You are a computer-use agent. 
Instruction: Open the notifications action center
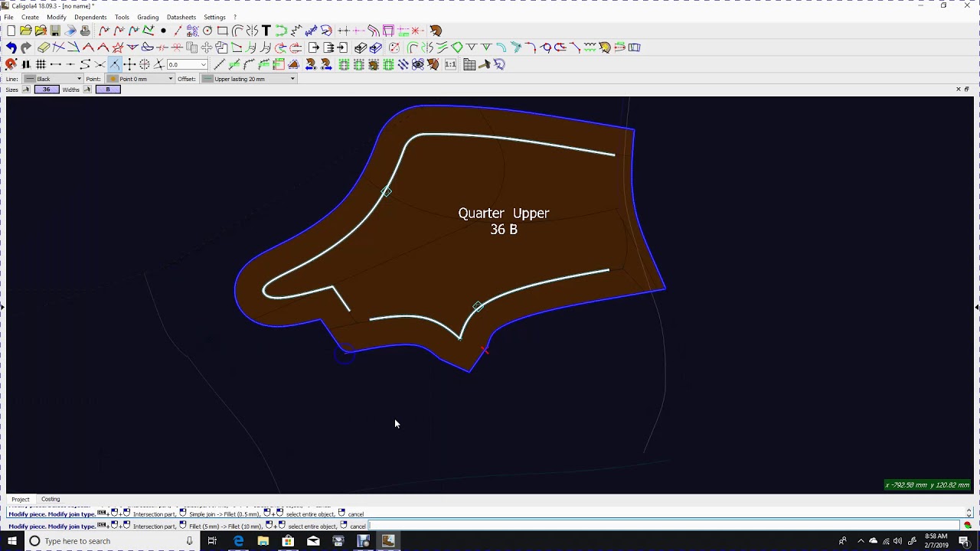pos(964,541)
